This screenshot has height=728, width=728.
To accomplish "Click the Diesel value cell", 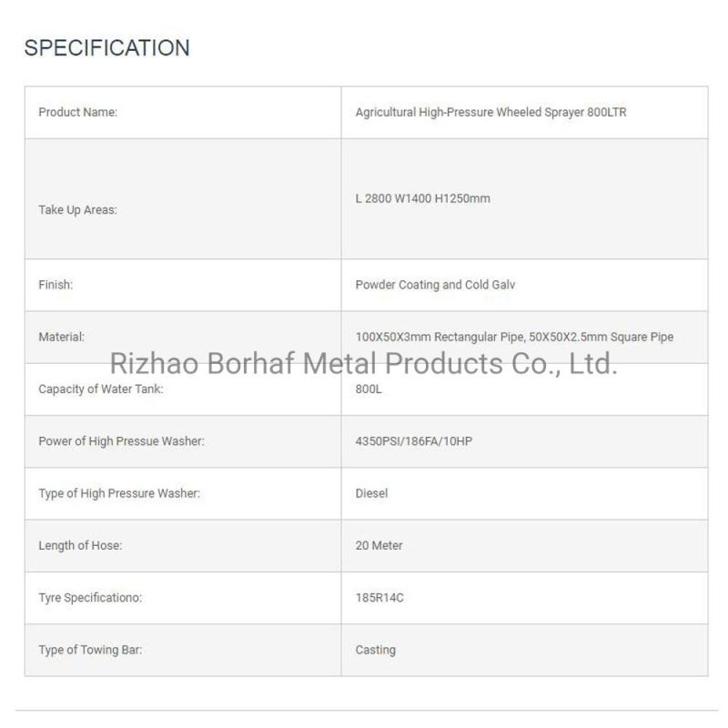I will click(525, 493).
